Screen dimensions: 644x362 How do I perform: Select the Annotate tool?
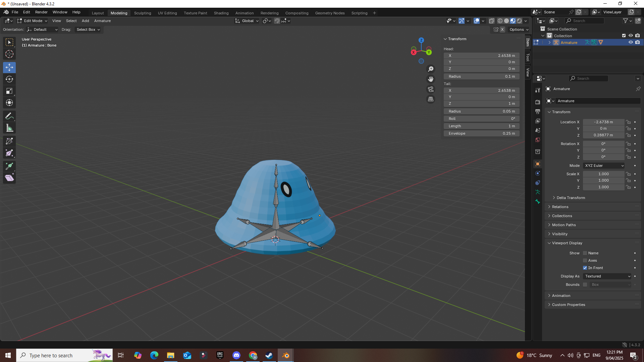coord(9,116)
